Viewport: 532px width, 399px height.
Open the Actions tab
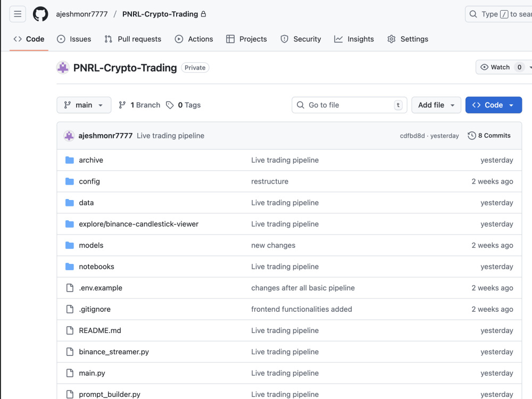[x=194, y=39]
